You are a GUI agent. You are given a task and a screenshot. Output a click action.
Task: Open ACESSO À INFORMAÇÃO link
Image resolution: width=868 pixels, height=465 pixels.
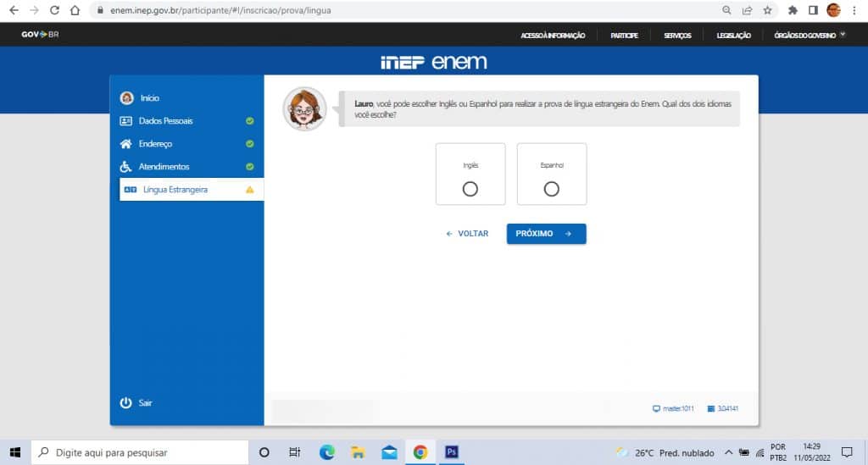click(x=553, y=35)
